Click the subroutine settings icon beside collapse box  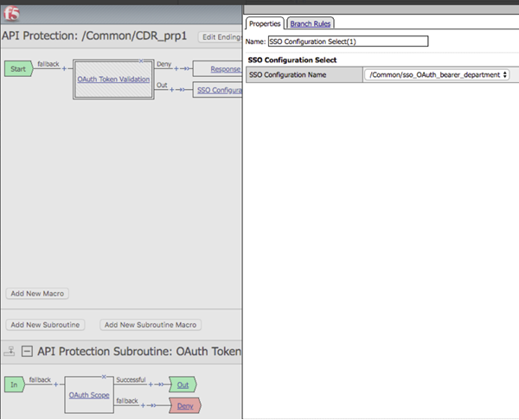tap(10, 352)
